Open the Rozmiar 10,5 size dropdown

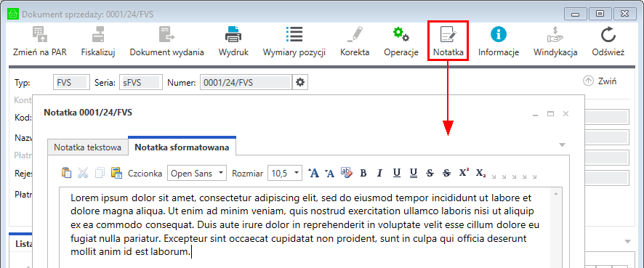pos(285,173)
